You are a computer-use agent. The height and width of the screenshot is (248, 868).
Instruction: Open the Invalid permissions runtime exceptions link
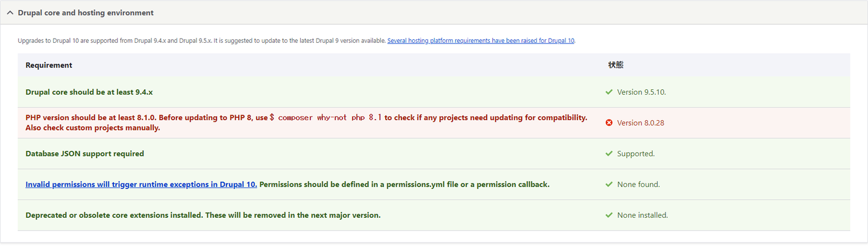click(x=141, y=185)
